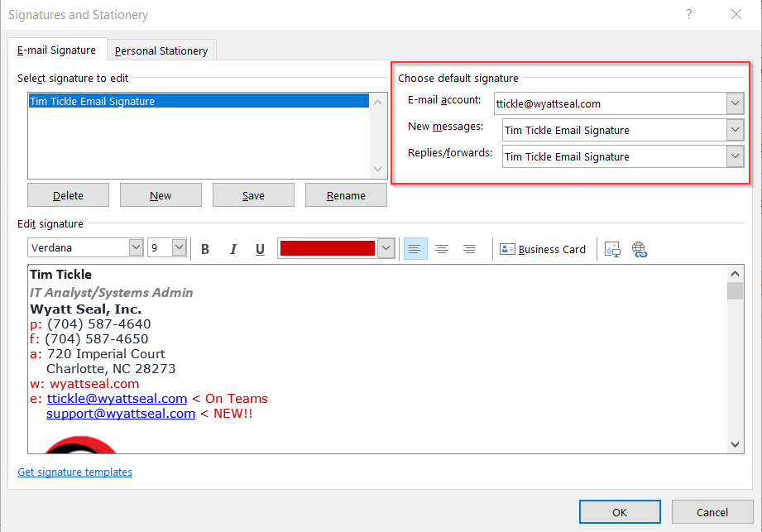Open the font name dropdown Verdana
This screenshot has height=532, width=762.
[x=136, y=247]
